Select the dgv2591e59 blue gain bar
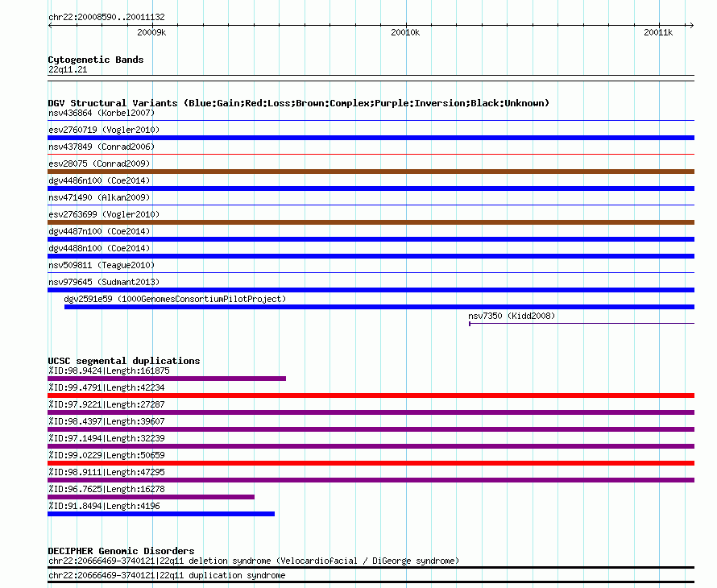 click(x=379, y=307)
